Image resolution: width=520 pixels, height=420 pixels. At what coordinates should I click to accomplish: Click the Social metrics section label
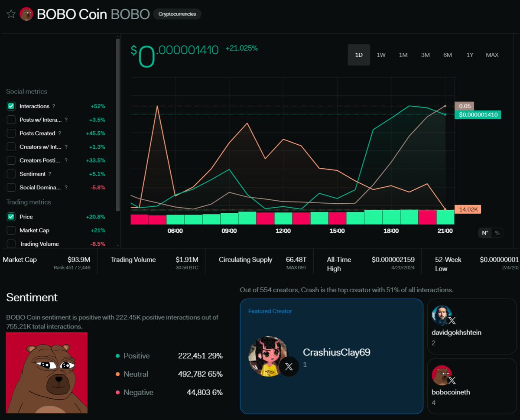(x=26, y=91)
